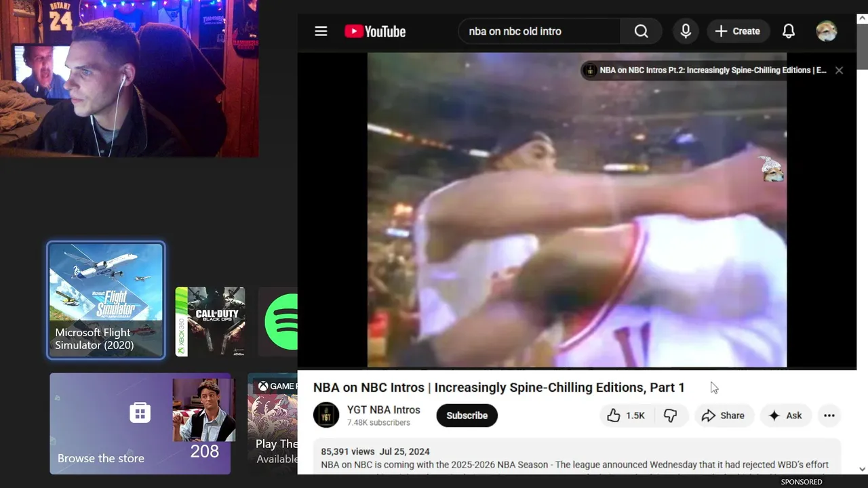Image resolution: width=868 pixels, height=488 pixels.
Task: Open the YouTube hamburger guide menu
Action: (x=321, y=31)
